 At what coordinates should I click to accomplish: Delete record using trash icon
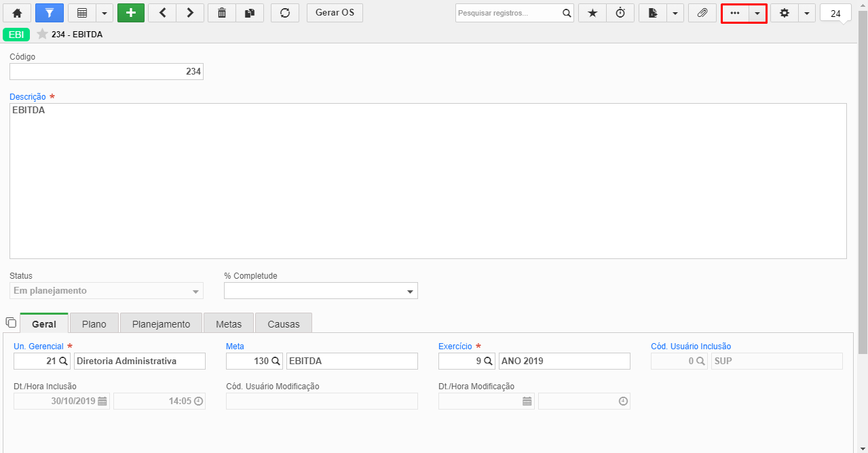click(x=222, y=13)
